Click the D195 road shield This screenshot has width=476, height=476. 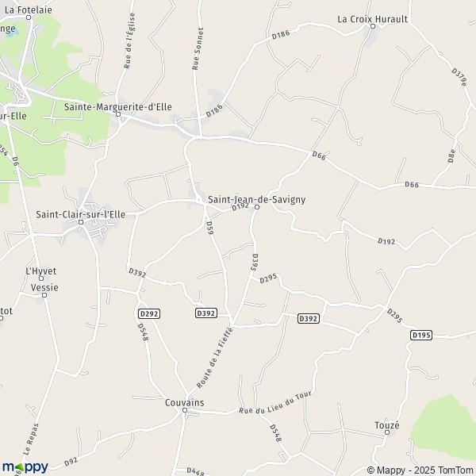coord(421,335)
